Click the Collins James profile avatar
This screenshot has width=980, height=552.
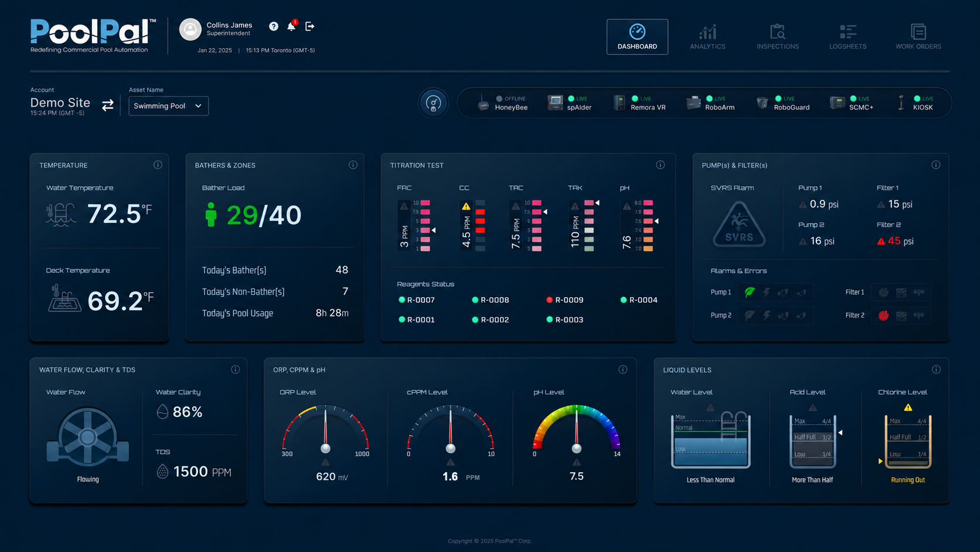[190, 29]
